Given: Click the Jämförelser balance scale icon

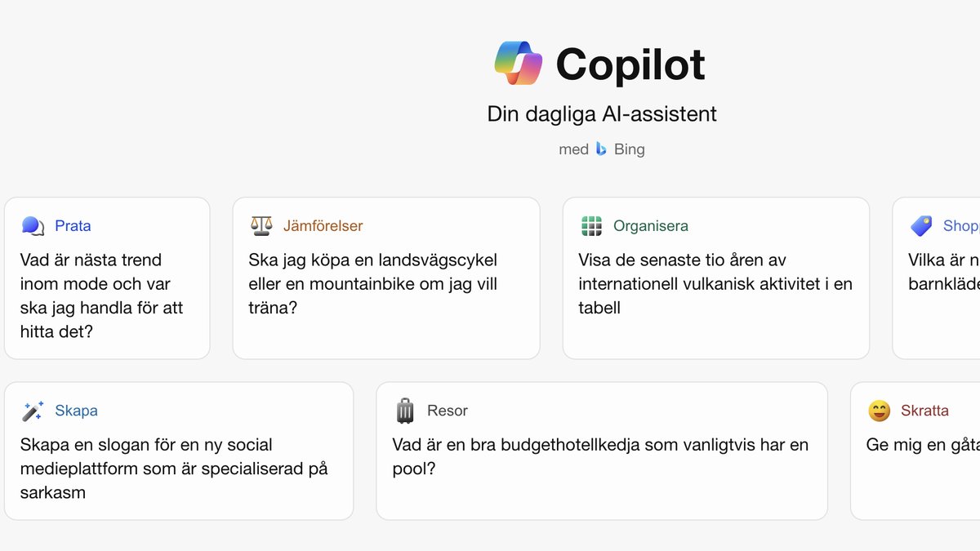Looking at the screenshot, I should (261, 226).
